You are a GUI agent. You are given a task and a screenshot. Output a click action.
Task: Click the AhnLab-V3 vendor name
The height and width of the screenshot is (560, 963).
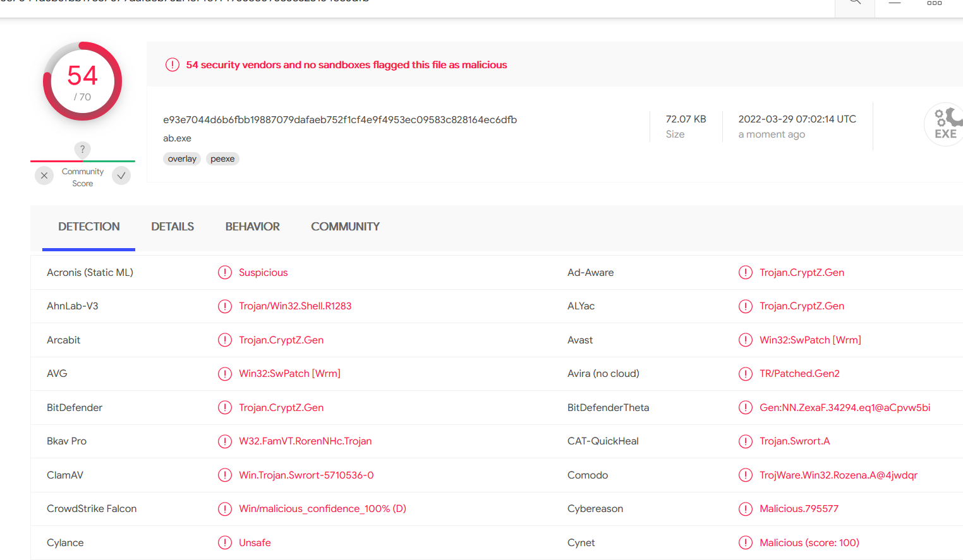73,306
